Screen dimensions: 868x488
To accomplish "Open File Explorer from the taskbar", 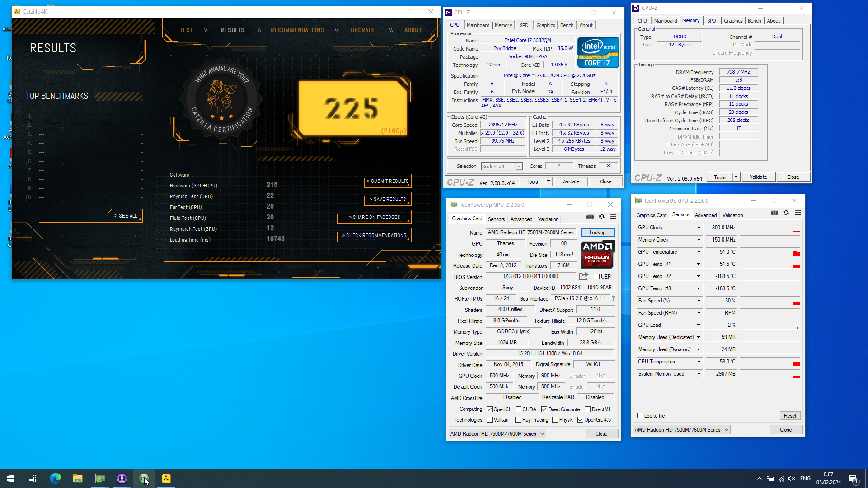I will click(78, 479).
